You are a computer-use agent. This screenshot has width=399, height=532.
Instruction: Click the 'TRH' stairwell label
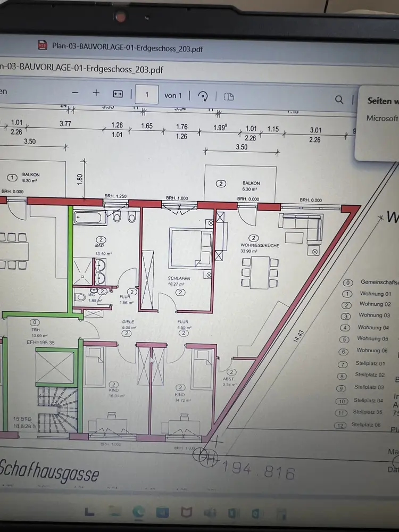pos(36,330)
